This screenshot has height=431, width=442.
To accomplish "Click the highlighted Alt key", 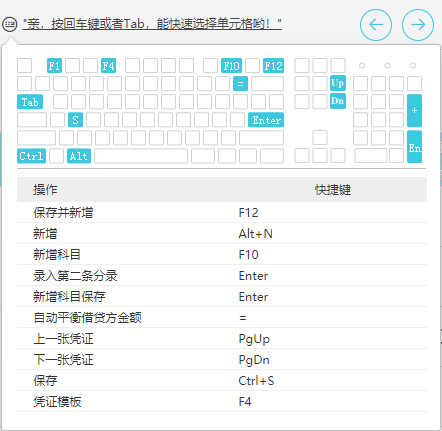I will point(79,156).
